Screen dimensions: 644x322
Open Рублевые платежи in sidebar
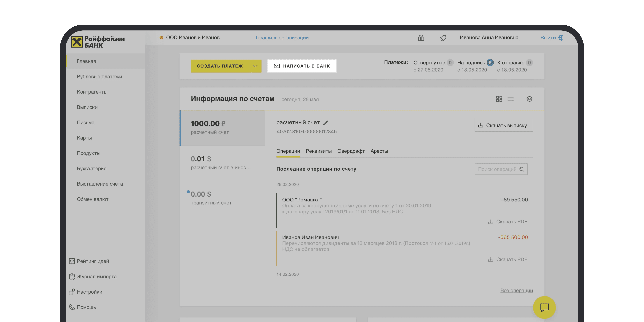(99, 77)
